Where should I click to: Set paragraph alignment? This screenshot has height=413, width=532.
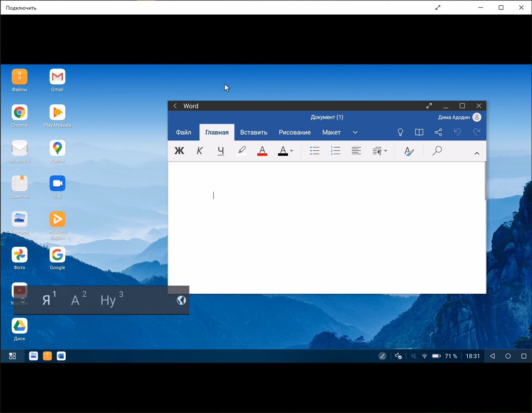[356, 151]
